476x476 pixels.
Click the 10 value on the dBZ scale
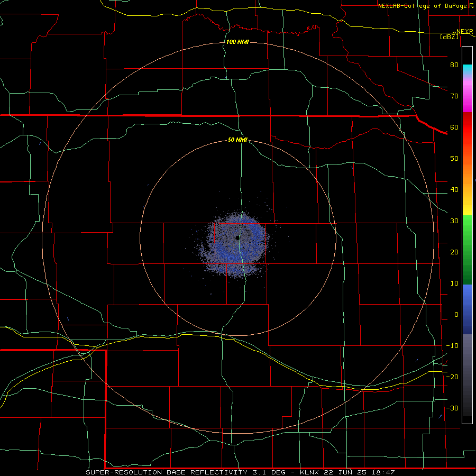(x=454, y=283)
